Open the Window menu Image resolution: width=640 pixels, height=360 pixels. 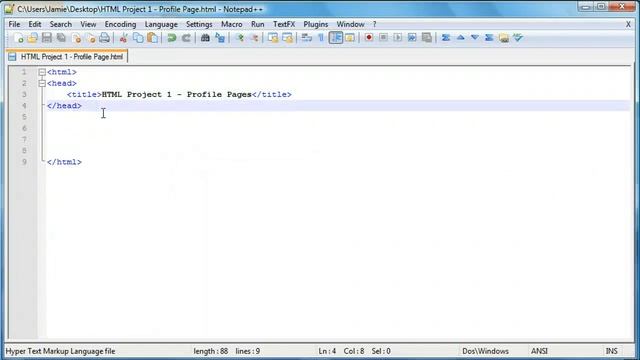(x=350, y=24)
